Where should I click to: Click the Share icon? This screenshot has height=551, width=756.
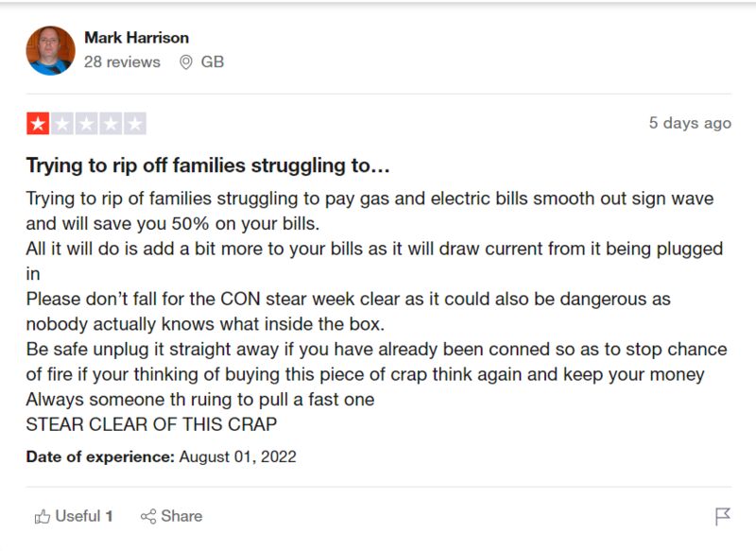click(146, 517)
